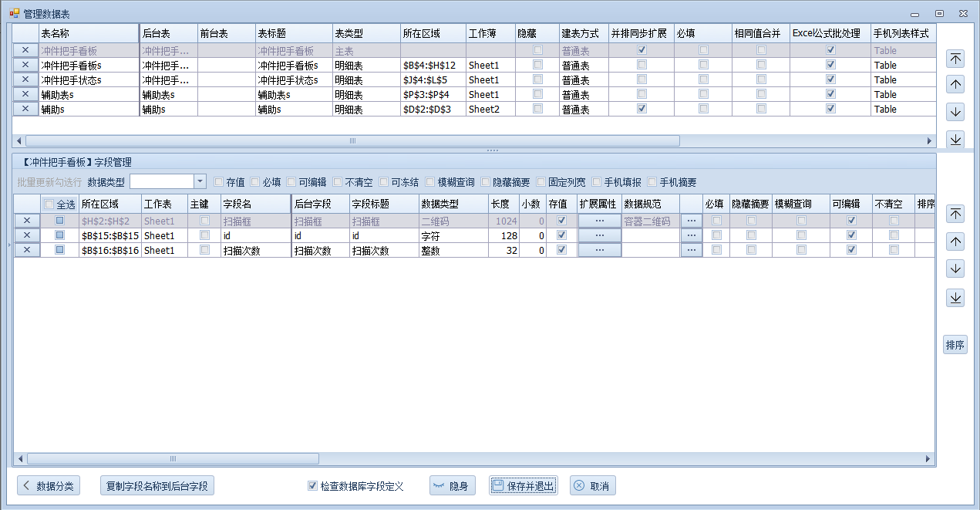The image size is (980, 510).
Task: Click the 保存并退出 button
Action: [x=523, y=486]
